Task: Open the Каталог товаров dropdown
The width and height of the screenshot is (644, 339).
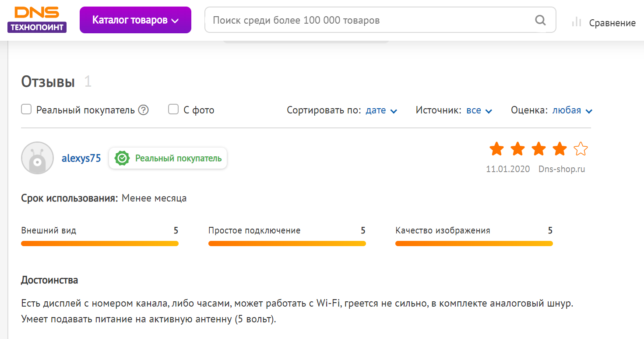Action: pos(135,20)
